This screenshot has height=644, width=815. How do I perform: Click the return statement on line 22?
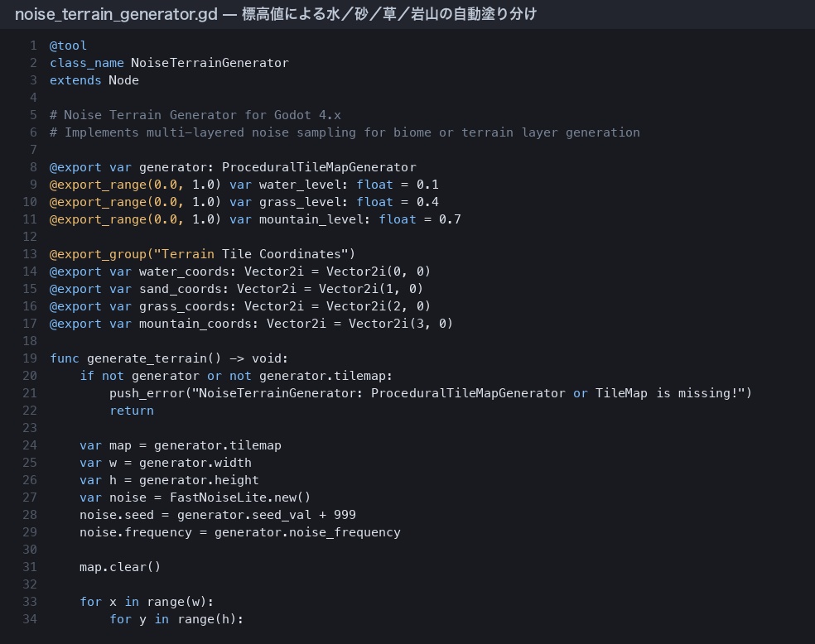tap(132, 411)
